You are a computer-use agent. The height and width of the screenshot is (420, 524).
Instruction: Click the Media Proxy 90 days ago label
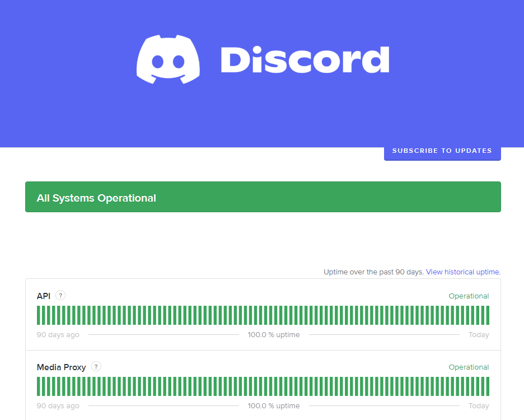point(58,406)
